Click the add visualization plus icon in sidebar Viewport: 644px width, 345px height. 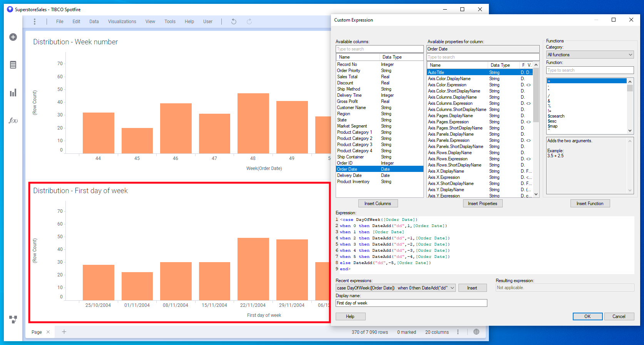click(x=13, y=37)
